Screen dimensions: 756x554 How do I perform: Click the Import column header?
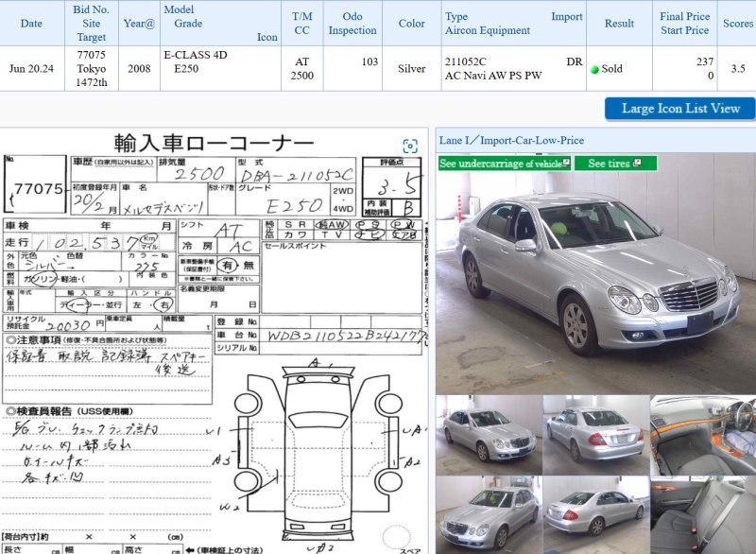[x=567, y=16]
